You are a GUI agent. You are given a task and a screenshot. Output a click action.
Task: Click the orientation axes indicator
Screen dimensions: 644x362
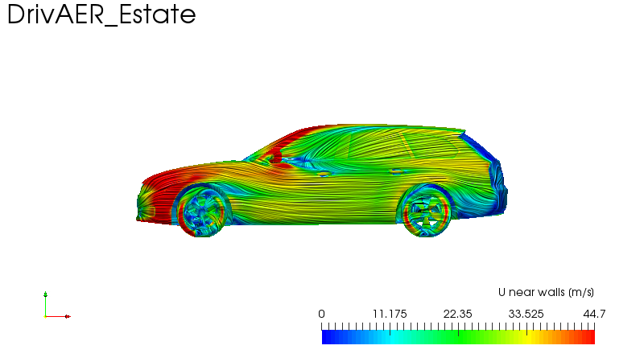[57, 306]
